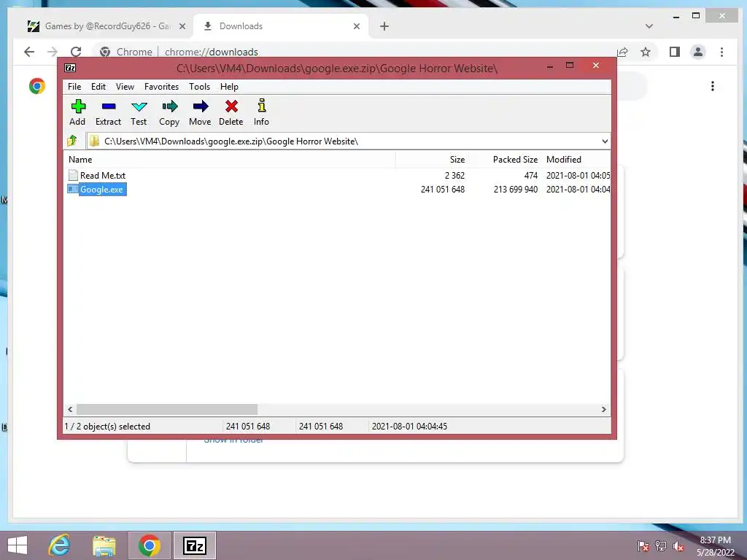The height and width of the screenshot is (560, 747).
Task: Select the Copy toolbar icon
Action: (169, 106)
